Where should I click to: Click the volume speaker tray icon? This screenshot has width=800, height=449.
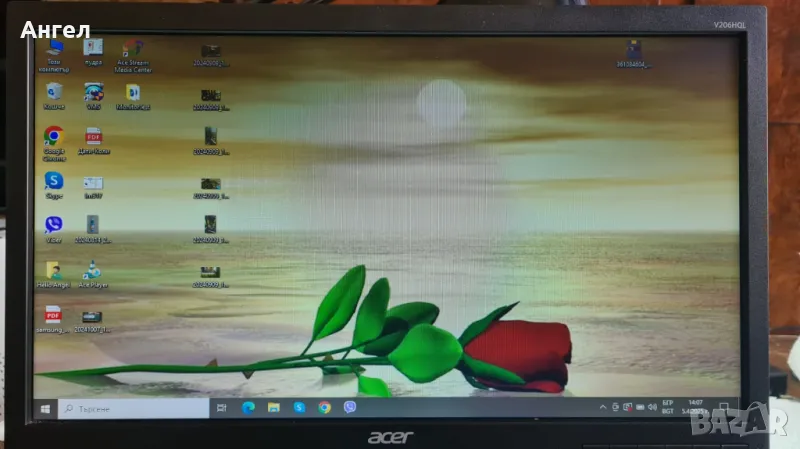tap(652, 407)
